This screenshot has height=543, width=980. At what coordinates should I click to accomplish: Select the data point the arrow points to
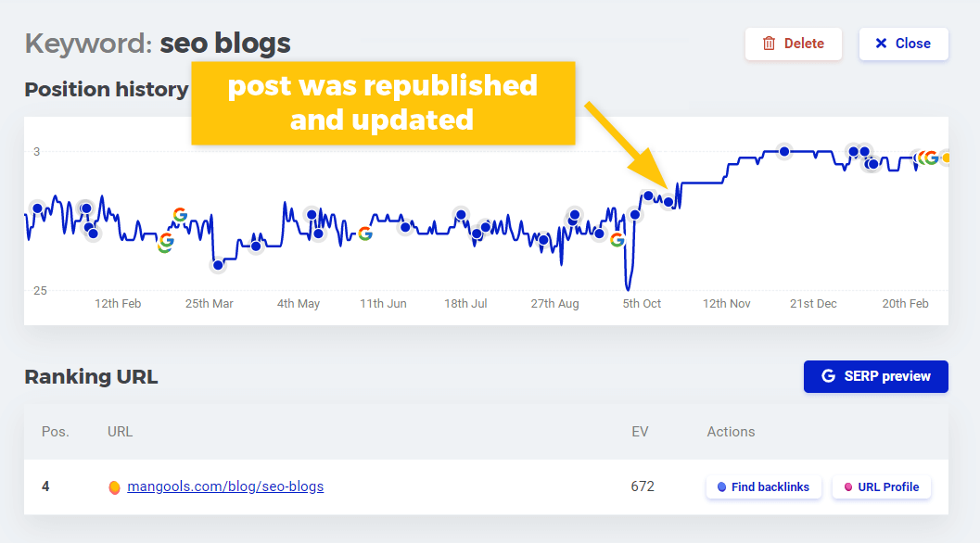point(668,202)
